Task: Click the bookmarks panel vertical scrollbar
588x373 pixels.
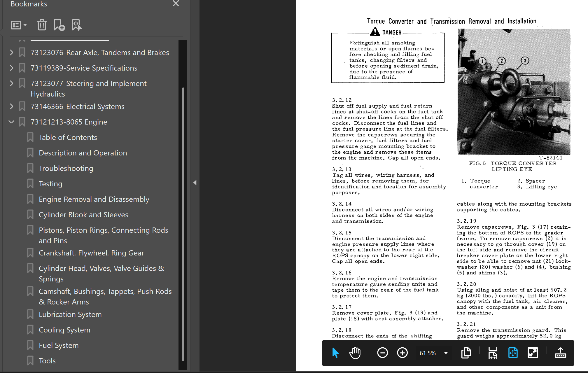Action: tap(183, 224)
